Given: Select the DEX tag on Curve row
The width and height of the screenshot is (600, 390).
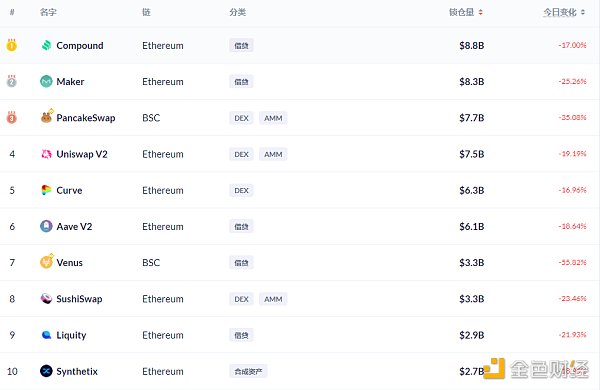Looking at the screenshot, I should point(241,190).
